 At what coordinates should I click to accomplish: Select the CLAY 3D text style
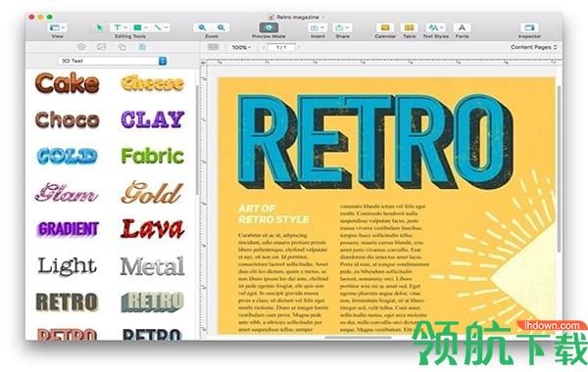(152, 119)
